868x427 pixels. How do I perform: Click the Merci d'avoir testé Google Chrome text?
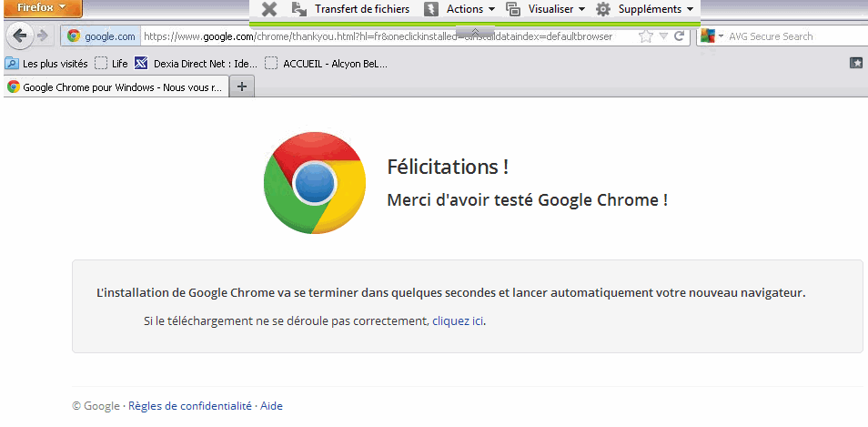pos(527,200)
